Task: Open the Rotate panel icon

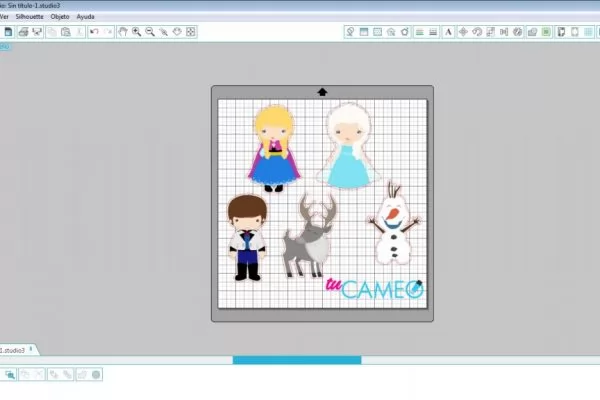Action: click(477, 32)
